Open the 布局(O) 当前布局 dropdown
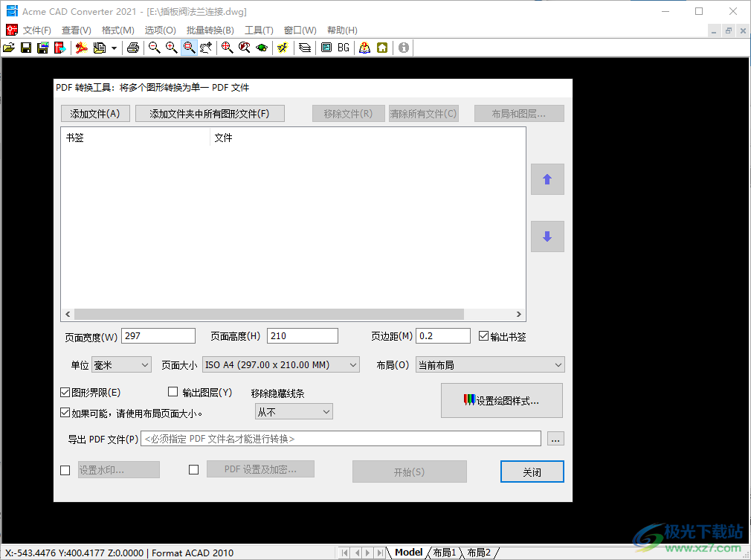This screenshot has height=560, width=751. click(490, 365)
